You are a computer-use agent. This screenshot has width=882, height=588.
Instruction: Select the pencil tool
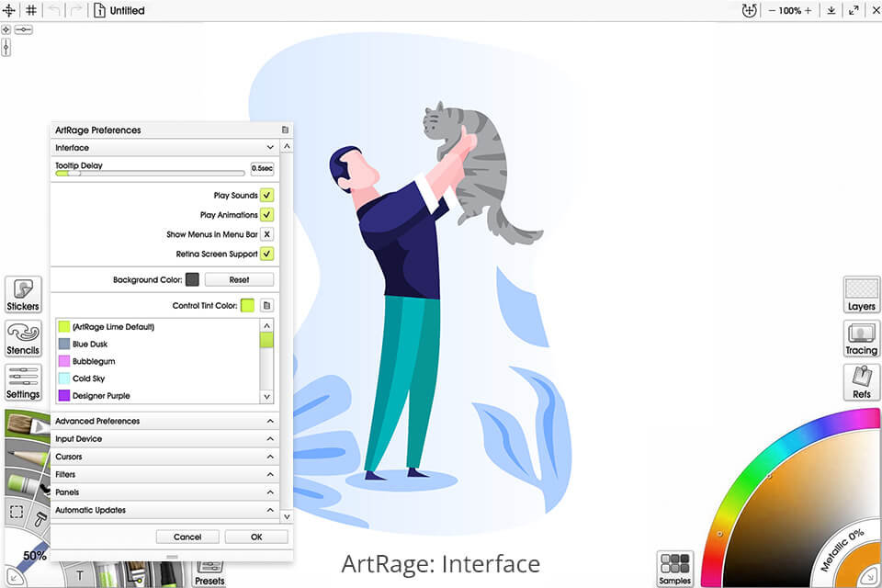click(x=27, y=455)
